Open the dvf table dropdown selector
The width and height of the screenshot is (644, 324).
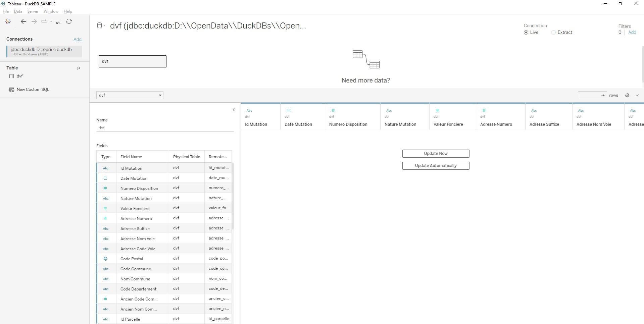pyautogui.click(x=130, y=95)
